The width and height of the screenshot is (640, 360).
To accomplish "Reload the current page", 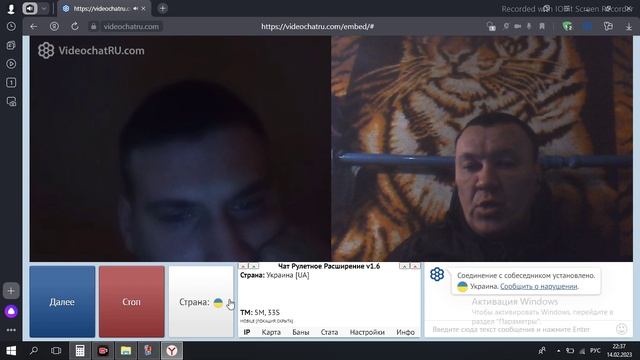I will [75, 27].
